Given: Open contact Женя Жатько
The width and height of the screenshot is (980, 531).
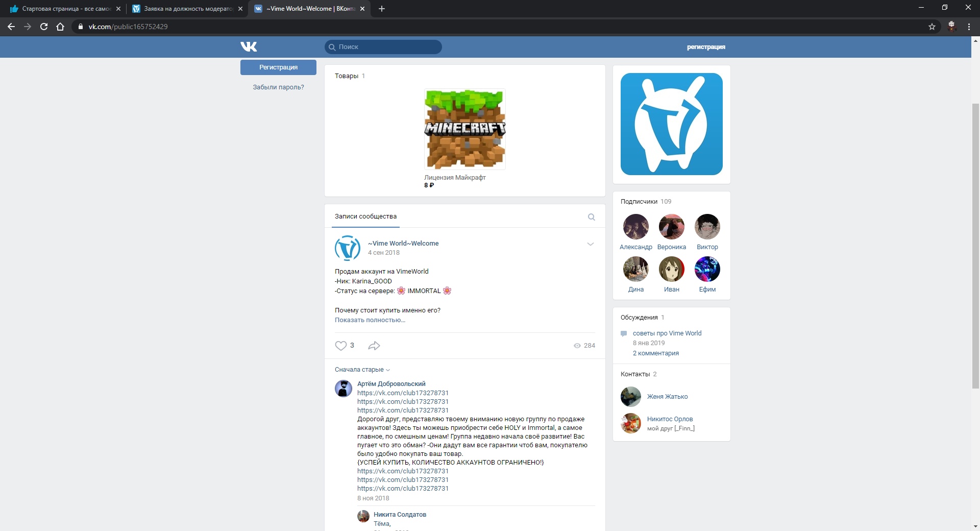Looking at the screenshot, I should point(667,397).
